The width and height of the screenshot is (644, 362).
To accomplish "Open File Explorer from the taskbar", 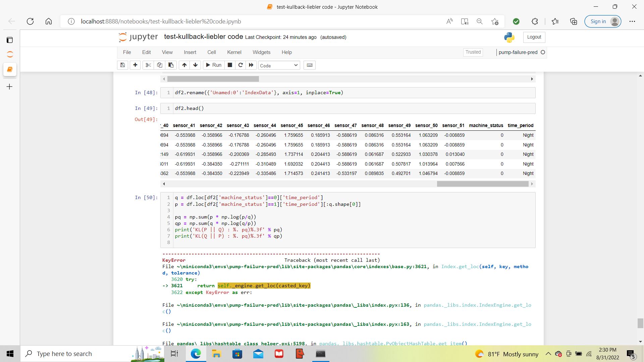I will (x=216, y=354).
